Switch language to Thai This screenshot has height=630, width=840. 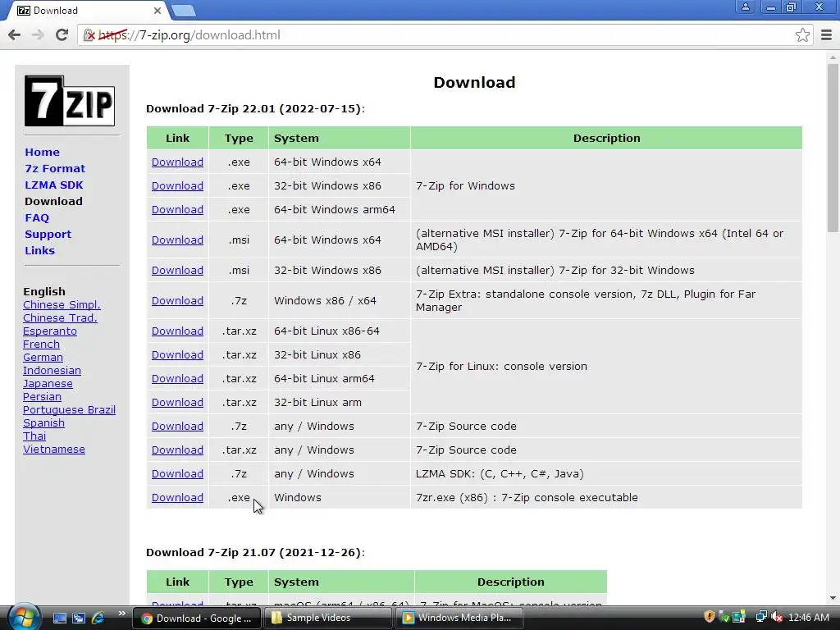coord(34,436)
